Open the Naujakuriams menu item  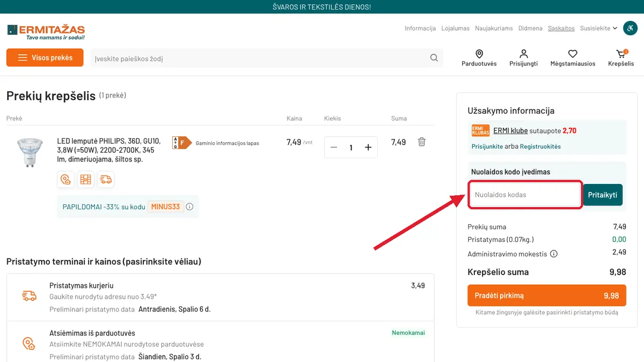494,28
